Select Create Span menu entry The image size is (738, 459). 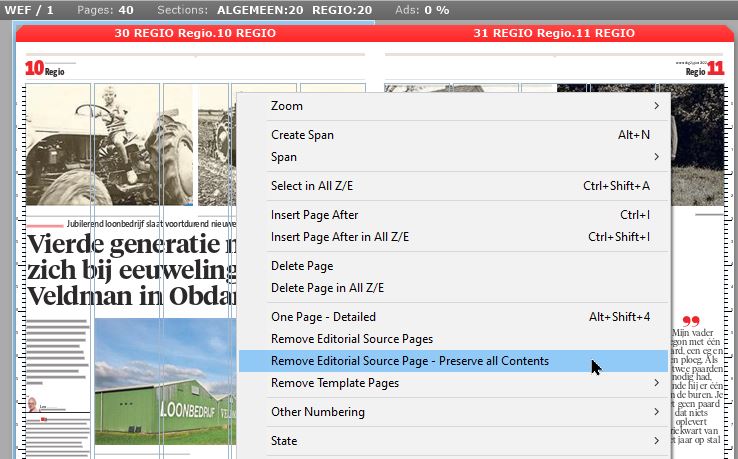pyautogui.click(x=302, y=135)
